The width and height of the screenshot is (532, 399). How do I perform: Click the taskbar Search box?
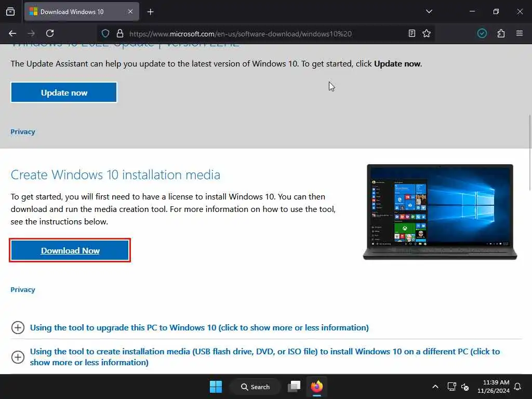[255, 387]
